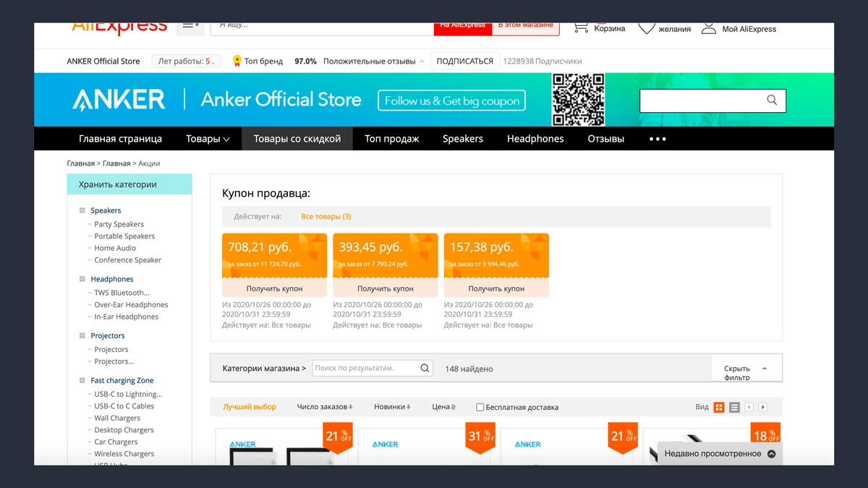This screenshot has height=488, width=868.
Task: Open TWS Bluetooth... category
Action: [122, 293]
